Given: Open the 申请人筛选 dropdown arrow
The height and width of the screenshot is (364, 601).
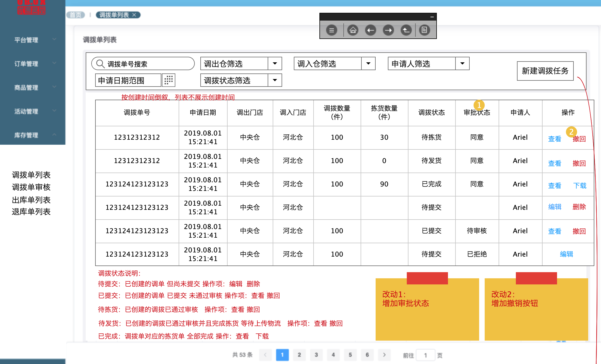Looking at the screenshot, I should [462, 63].
